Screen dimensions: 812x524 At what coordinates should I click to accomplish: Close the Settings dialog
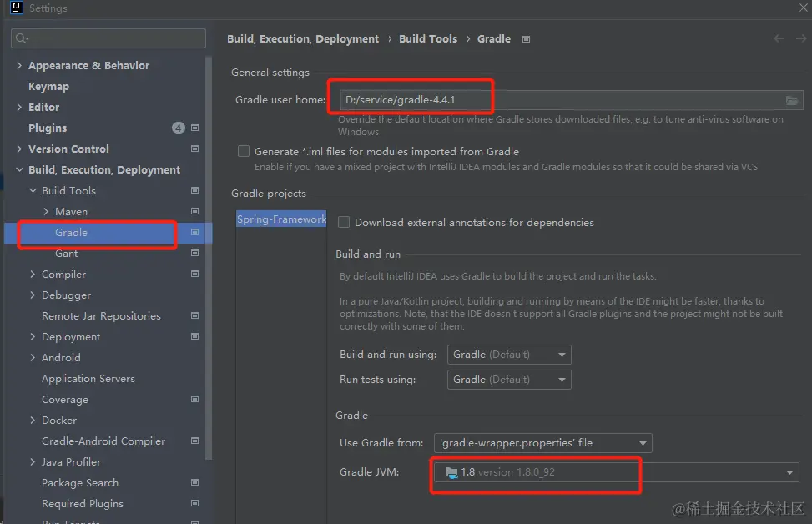(803, 8)
